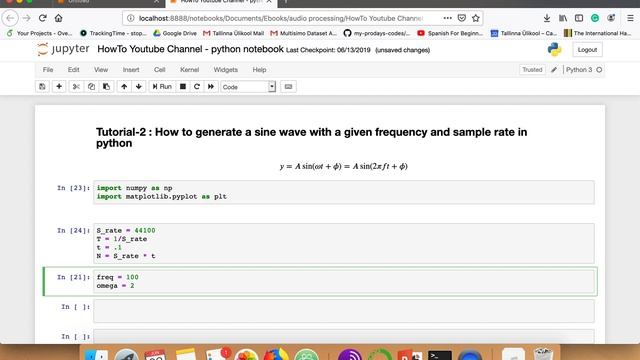Open the Widgets menu

tap(226, 70)
